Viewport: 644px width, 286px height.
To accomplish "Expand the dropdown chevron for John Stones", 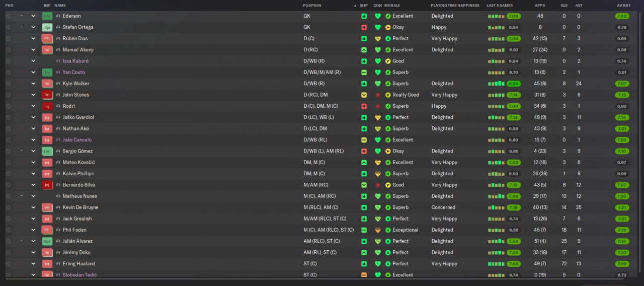I will point(34,95).
